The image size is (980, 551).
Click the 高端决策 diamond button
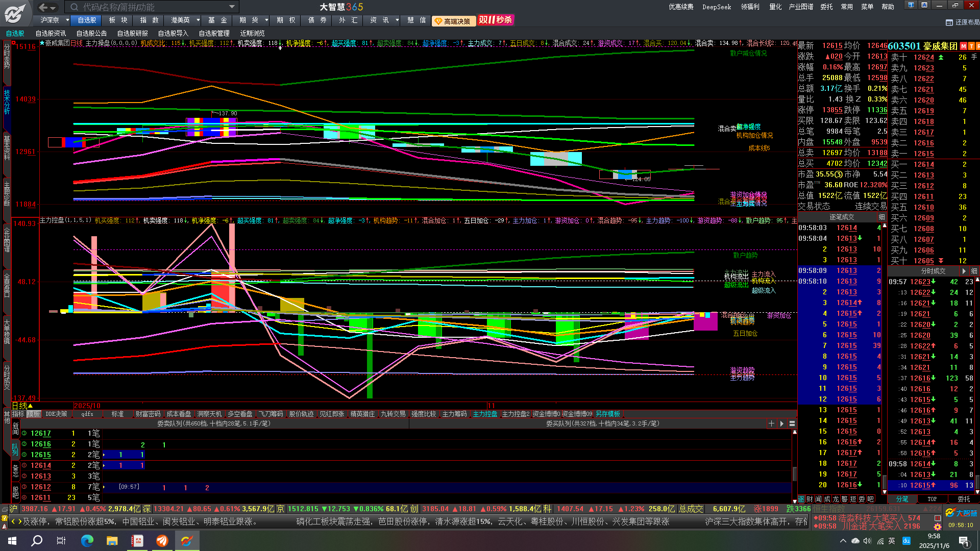(x=453, y=21)
